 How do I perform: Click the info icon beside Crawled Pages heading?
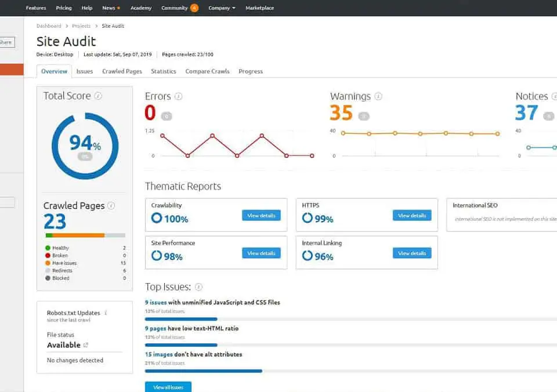[x=111, y=206]
